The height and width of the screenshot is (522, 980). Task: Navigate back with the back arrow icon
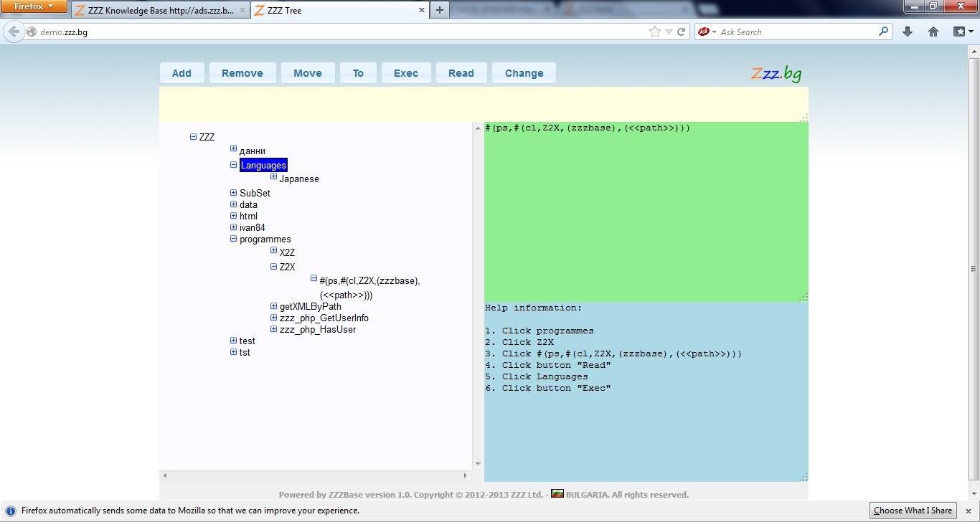[x=13, y=31]
